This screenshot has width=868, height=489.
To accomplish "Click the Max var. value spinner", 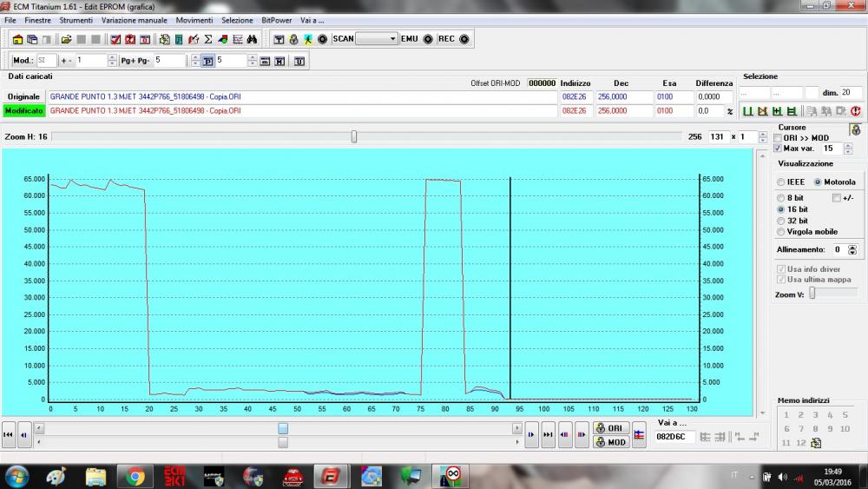I will tap(848, 149).
